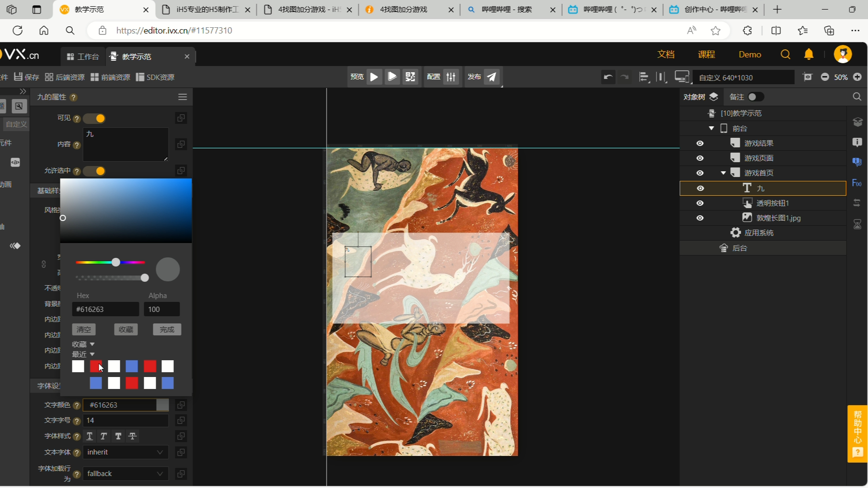Open the QR code preview icon

point(410,77)
